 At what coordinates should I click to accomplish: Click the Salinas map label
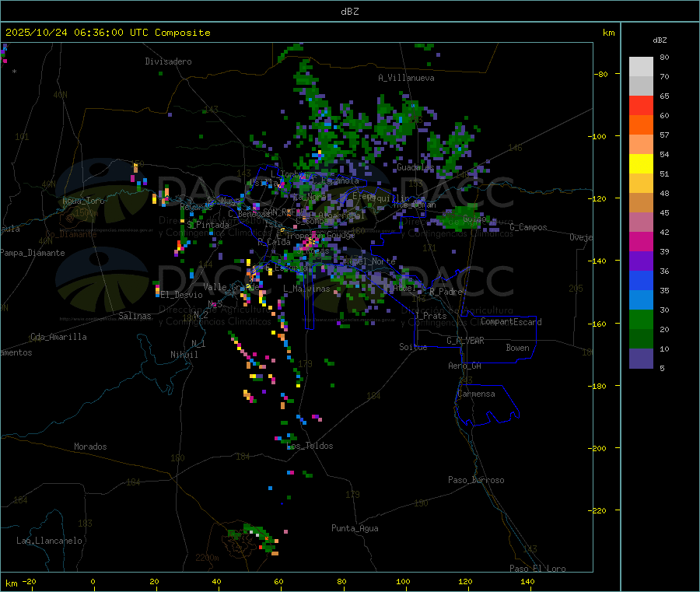point(135,316)
